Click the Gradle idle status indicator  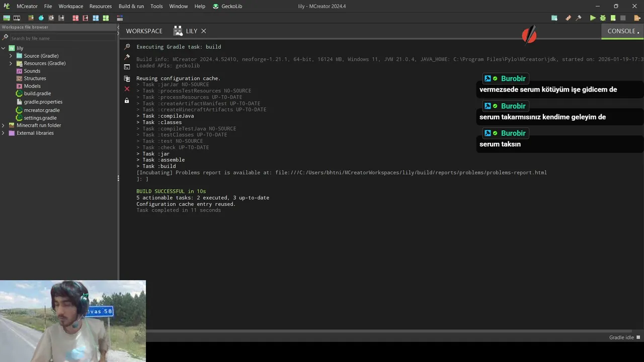tap(624, 337)
